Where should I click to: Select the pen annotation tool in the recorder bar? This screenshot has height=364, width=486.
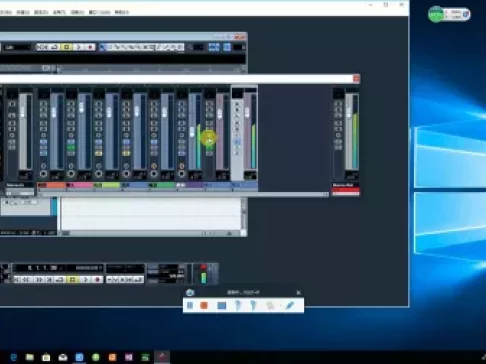coord(289,305)
